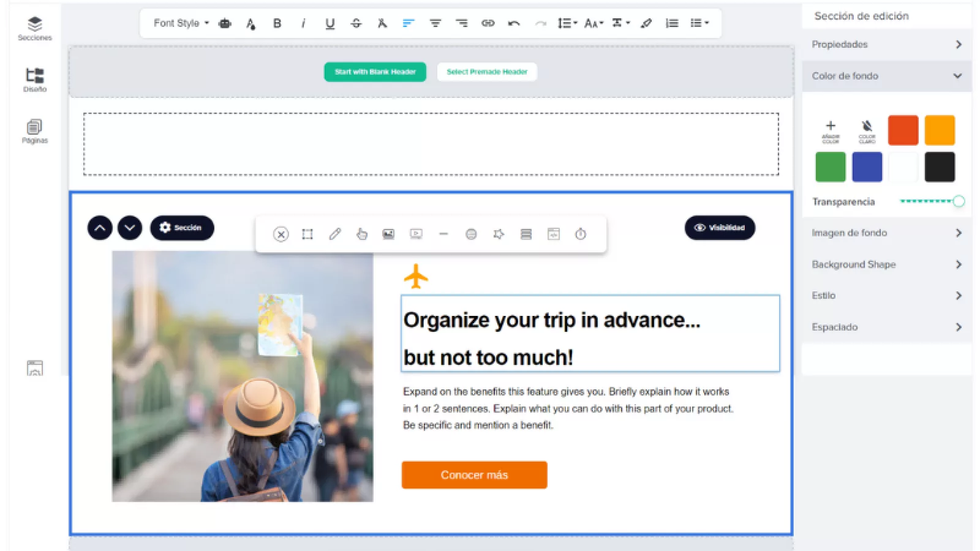Toggle strikethrough text formatting
Viewport: 980px width, 551px height.
pyautogui.click(x=356, y=23)
